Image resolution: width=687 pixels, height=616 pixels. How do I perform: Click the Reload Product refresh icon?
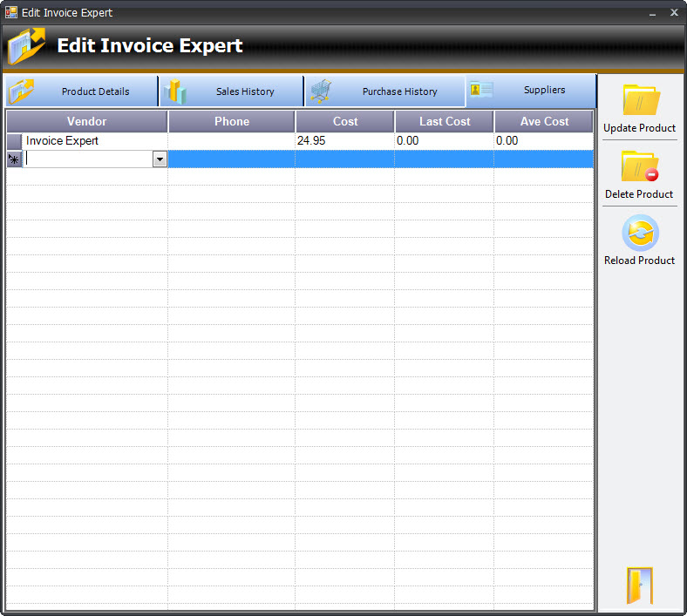[x=640, y=233]
